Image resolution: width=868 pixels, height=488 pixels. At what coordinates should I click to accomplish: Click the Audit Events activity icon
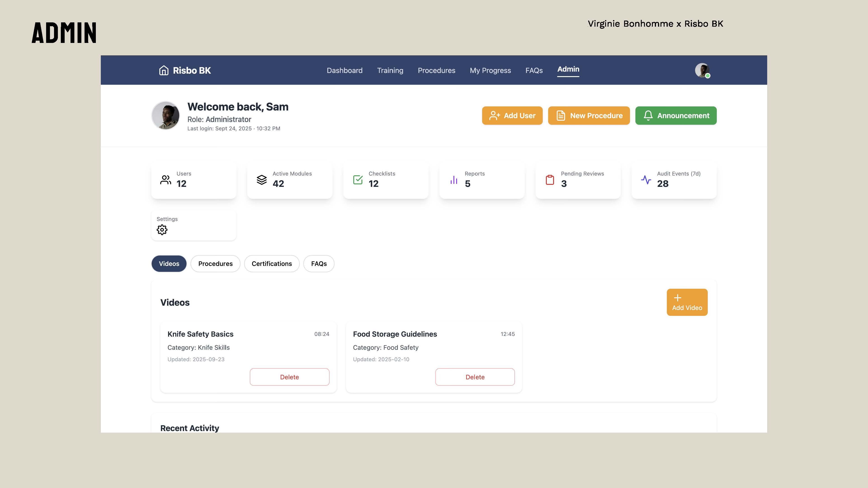pos(646,180)
